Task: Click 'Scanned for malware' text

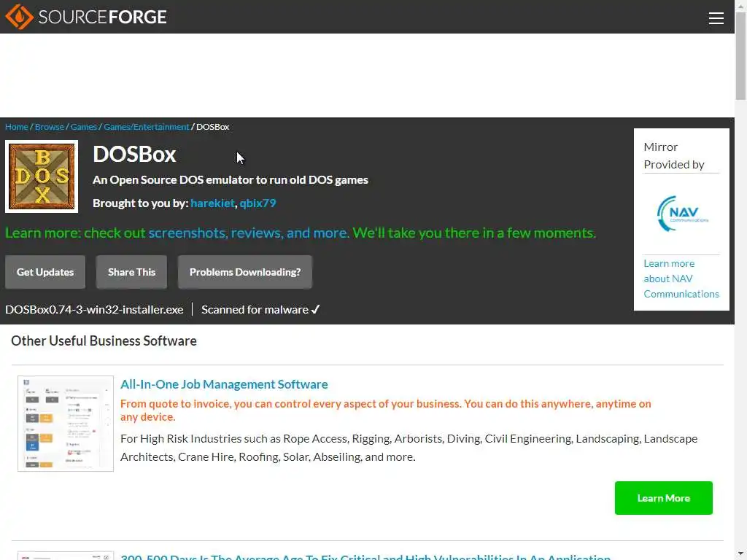Action: [255, 309]
